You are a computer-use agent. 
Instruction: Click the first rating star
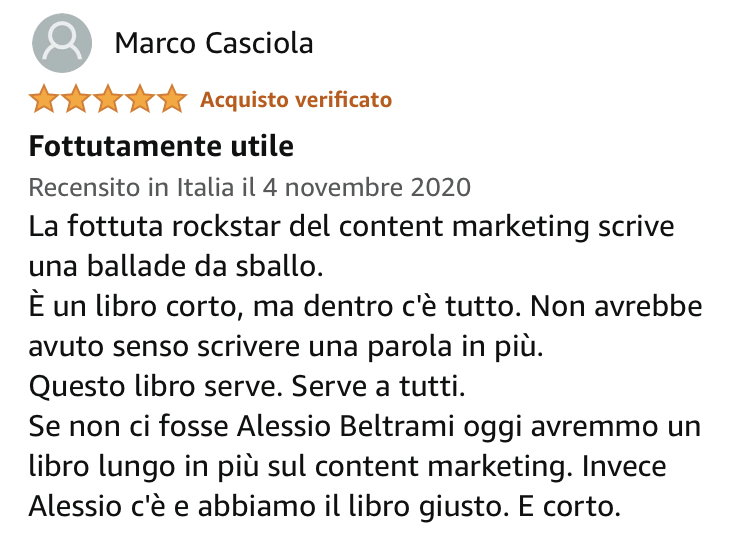tap(45, 100)
